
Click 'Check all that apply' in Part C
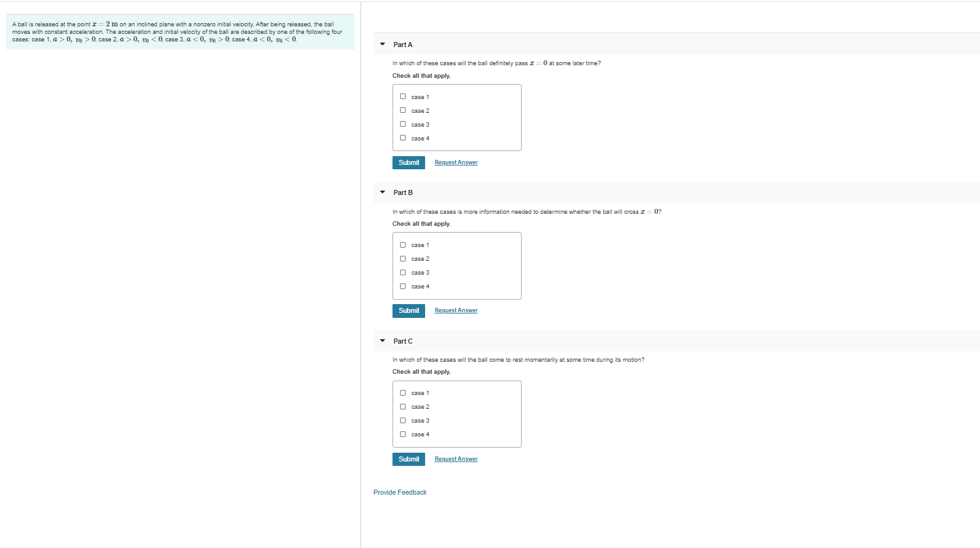click(421, 372)
